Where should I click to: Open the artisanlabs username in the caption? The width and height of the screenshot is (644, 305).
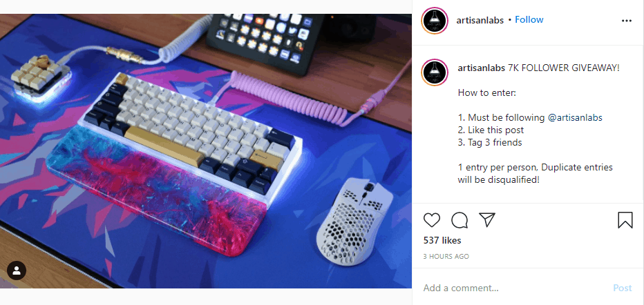point(482,68)
